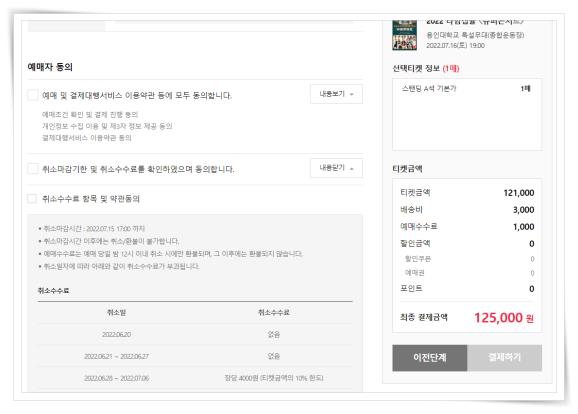Check the cancellation deadline agreement checkbox (취소마감기한)

click(33, 169)
